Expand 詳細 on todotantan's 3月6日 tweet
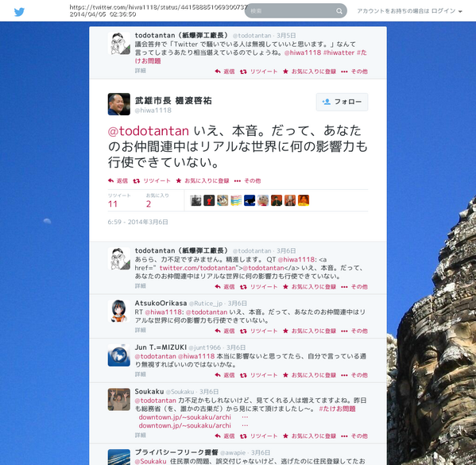476x465 pixels. pyautogui.click(x=140, y=286)
